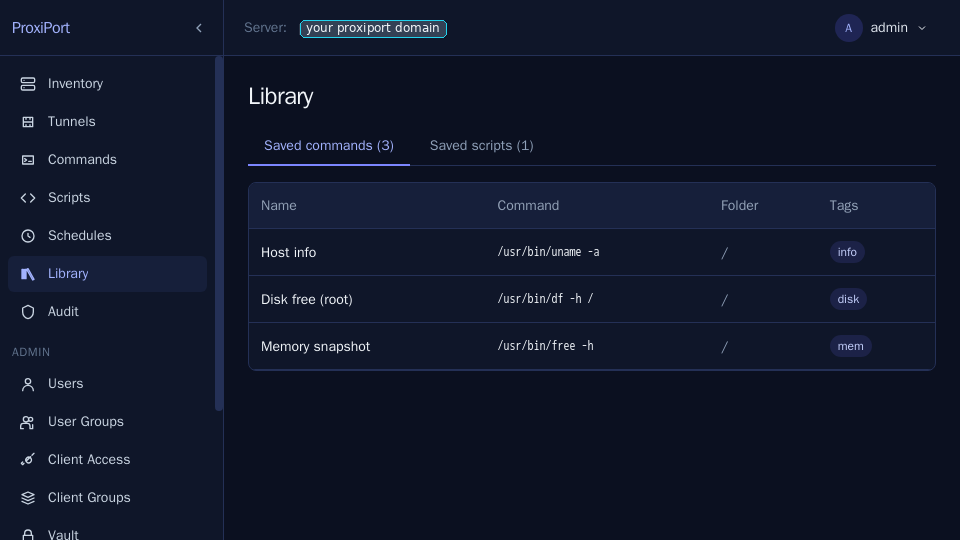Click the folder slash in Host info row
This screenshot has width=960, height=540.
coord(724,253)
